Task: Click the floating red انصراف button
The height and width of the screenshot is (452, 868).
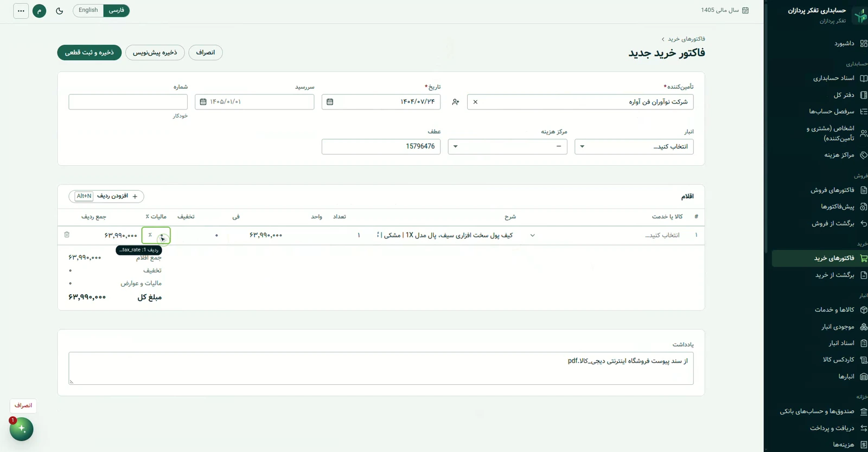Action: click(x=23, y=405)
